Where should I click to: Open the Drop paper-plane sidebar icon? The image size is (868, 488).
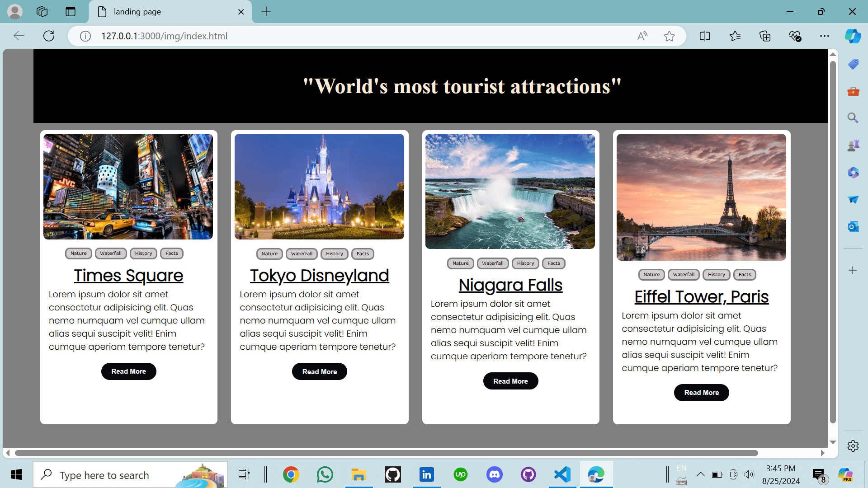(x=853, y=199)
